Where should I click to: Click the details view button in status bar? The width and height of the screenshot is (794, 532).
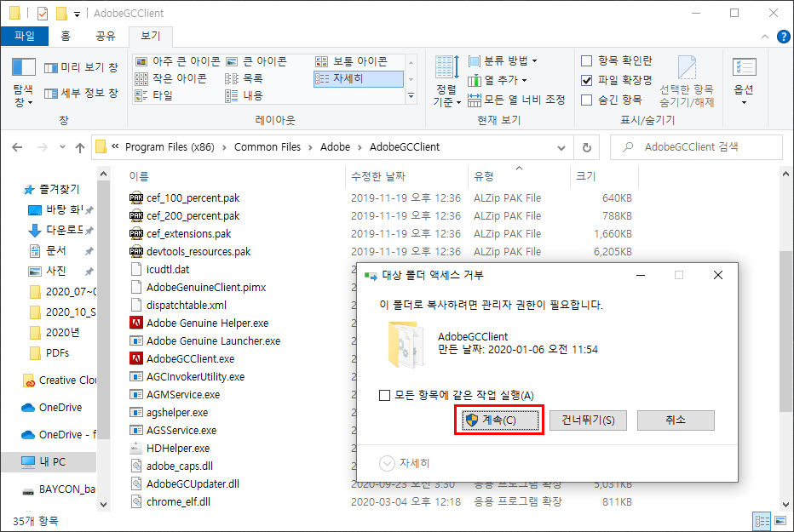pos(762,521)
